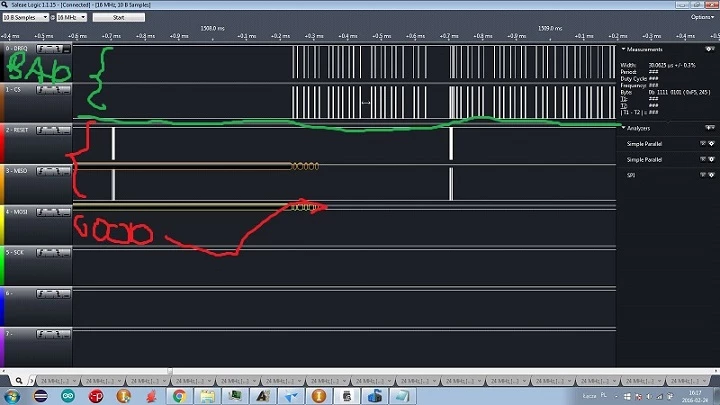Select the SPI analyzer row
The image size is (720, 405).
pyautogui.click(x=668, y=175)
